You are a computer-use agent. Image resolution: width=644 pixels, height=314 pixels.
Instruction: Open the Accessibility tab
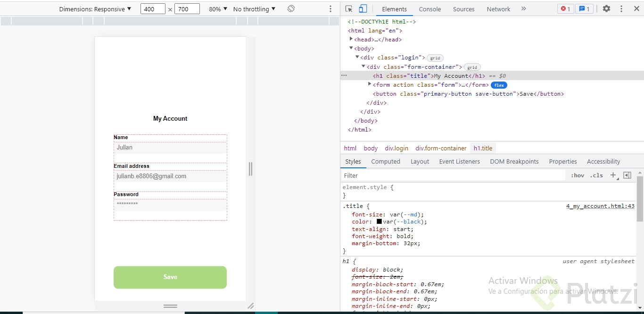pos(603,161)
